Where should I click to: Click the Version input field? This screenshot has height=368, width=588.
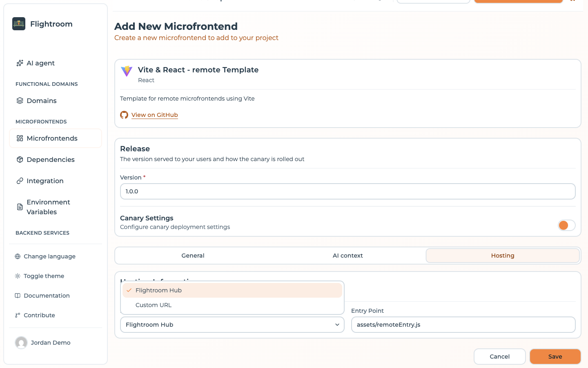[348, 191]
